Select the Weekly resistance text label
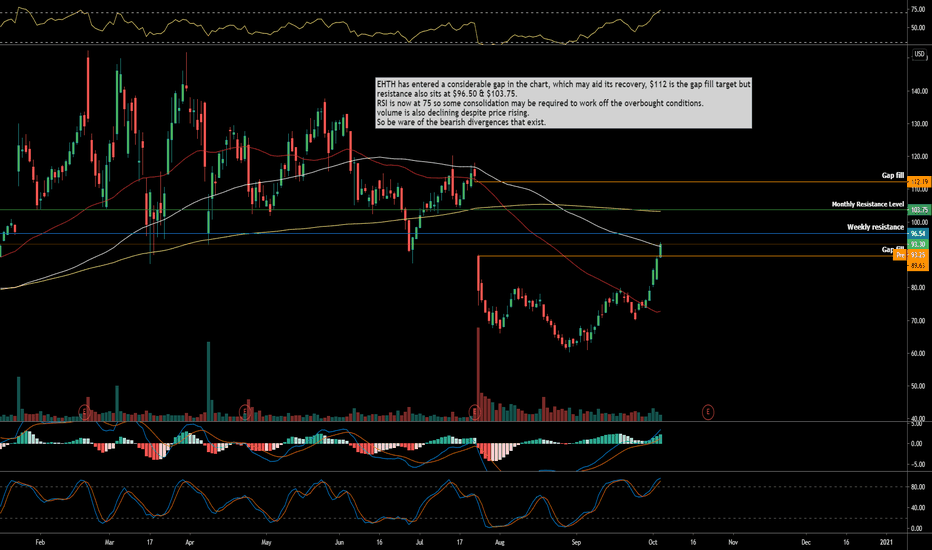Screen dimensions: 932x550 875,227
